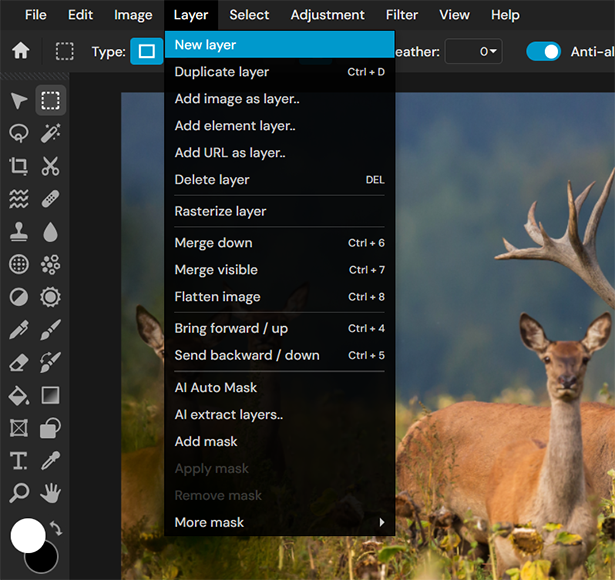Expand the More mask submenu

coord(280,522)
